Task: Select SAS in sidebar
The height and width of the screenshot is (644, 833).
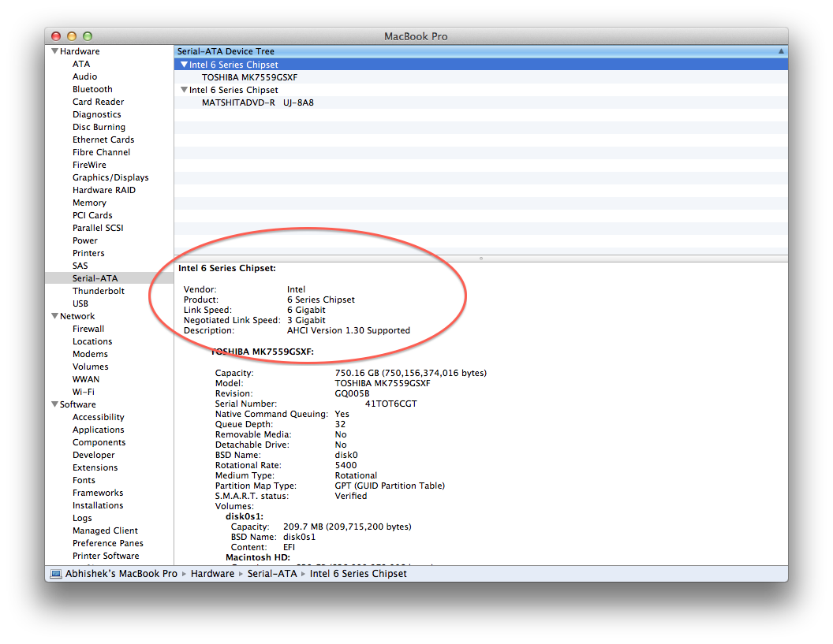Action: tap(80, 266)
